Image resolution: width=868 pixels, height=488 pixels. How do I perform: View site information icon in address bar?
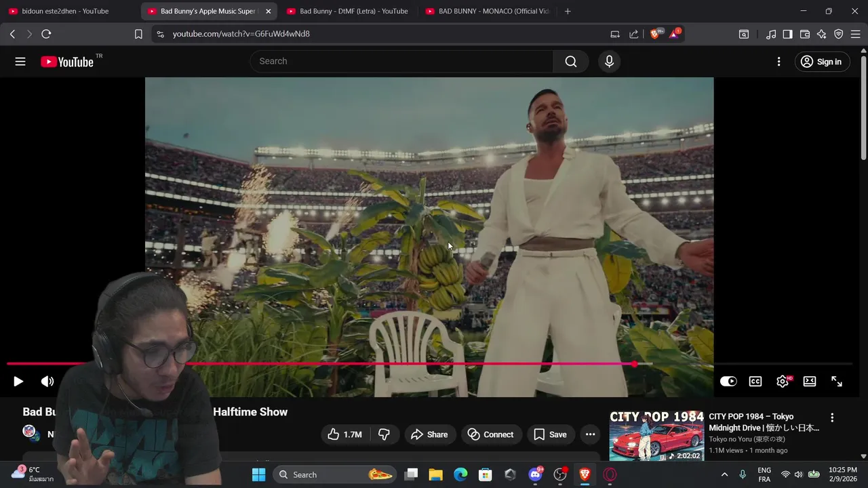(160, 34)
